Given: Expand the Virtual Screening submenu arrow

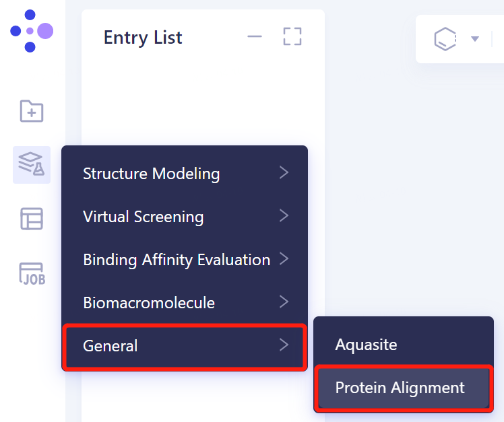Looking at the screenshot, I should pos(284,216).
